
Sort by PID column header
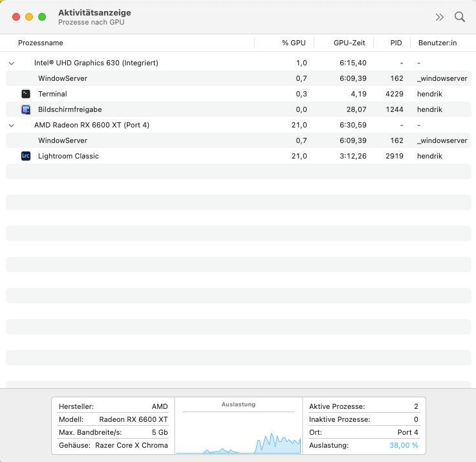click(x=396, y=43)
